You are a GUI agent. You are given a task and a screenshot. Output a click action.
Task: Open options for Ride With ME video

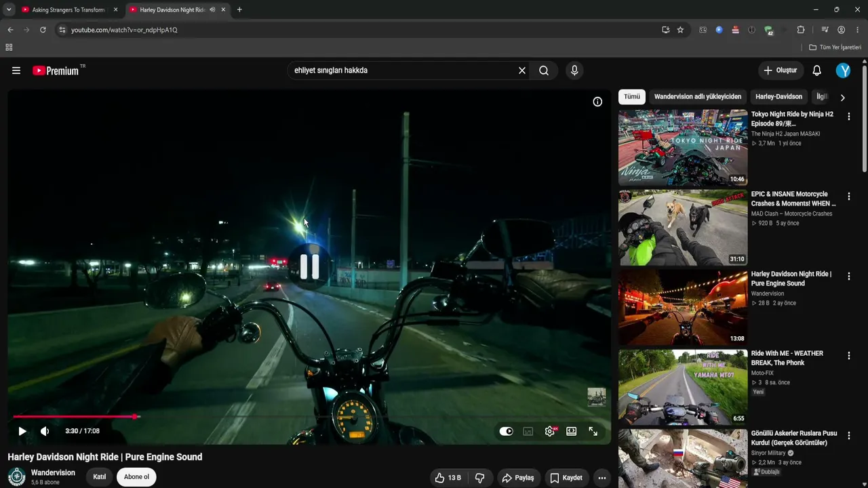848,356
